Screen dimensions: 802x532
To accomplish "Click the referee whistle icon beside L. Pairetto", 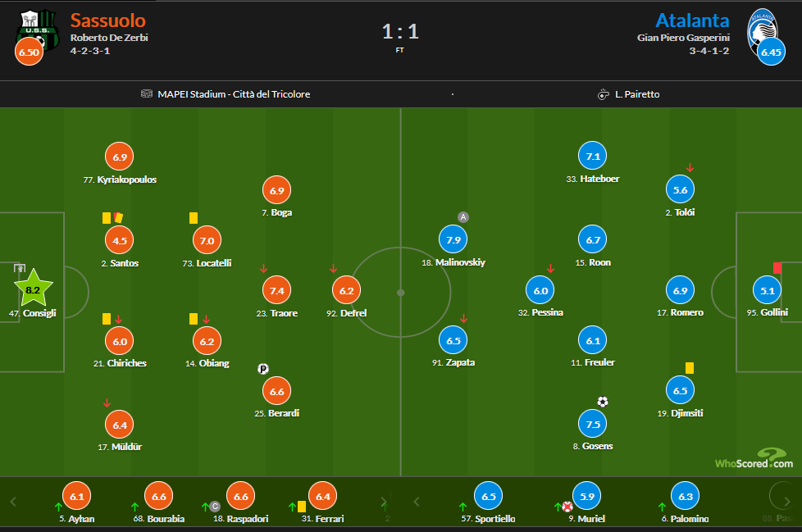I will [604, 94].
